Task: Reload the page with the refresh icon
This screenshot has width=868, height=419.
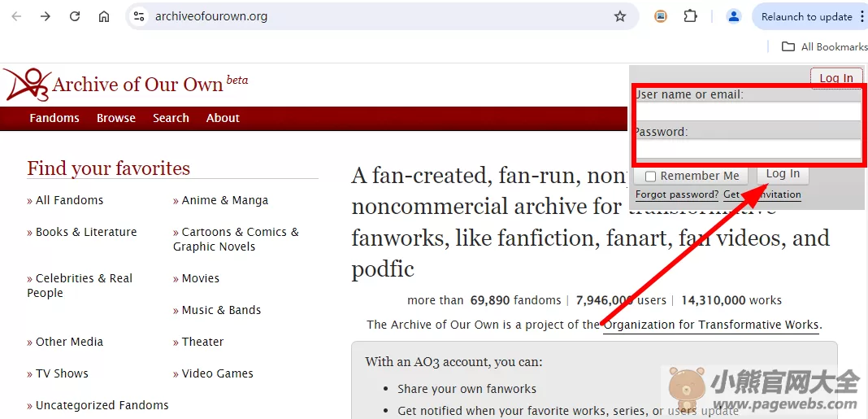Action: click(75, 16)
